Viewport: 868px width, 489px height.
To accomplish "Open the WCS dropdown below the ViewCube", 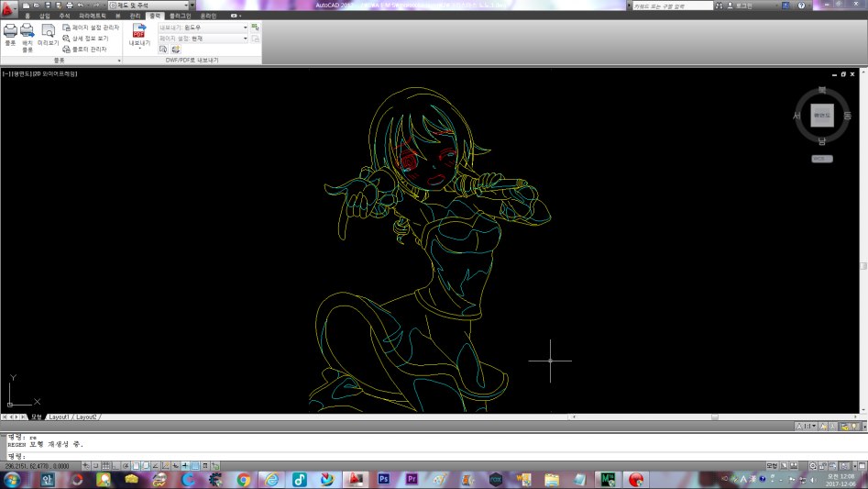I will 822,159.
